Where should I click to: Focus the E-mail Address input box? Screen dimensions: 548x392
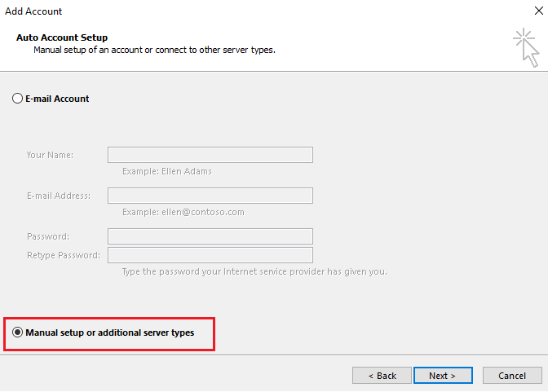coord(210,196)
